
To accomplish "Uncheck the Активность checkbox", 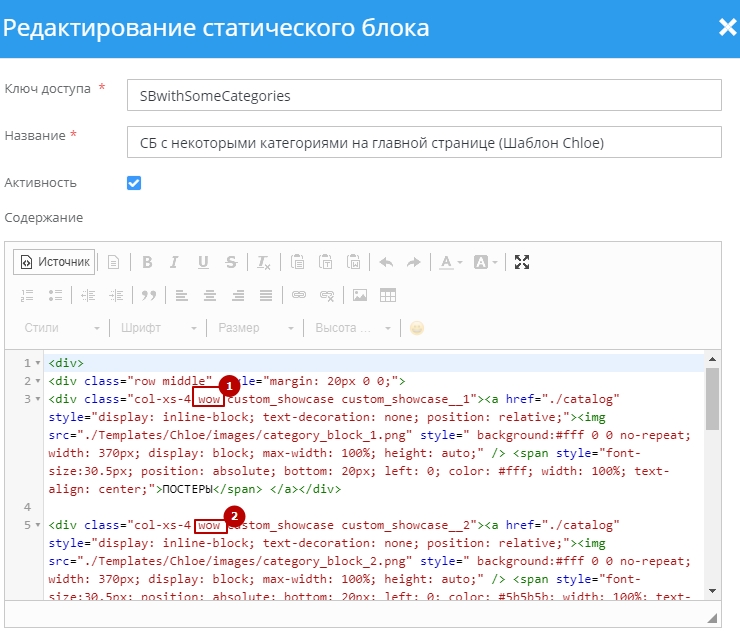I will coord(134,183).
